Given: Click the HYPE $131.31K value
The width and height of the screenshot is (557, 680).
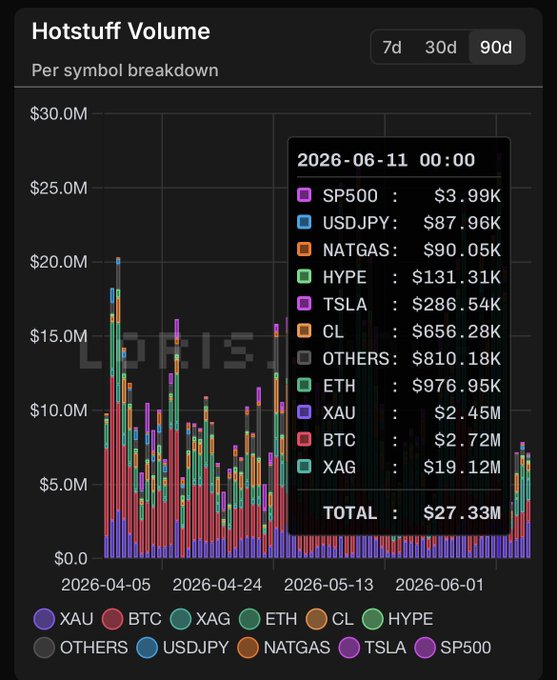Looking at the screenshot, I should tap(456, 277).
